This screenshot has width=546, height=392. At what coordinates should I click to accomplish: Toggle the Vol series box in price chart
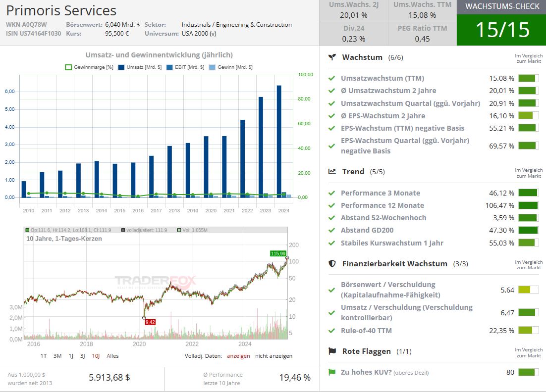tap(179, 230)
